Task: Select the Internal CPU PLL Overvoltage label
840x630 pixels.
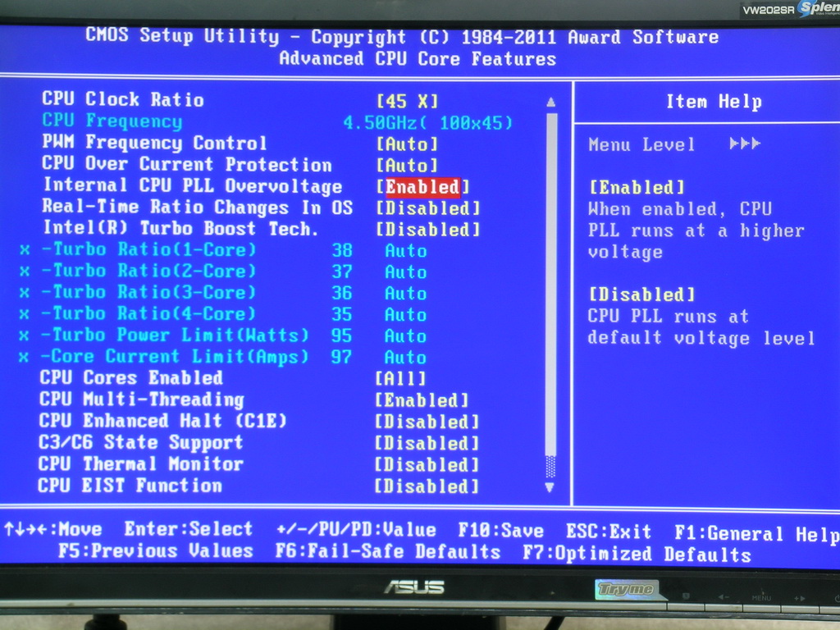Action: [193, 185]
